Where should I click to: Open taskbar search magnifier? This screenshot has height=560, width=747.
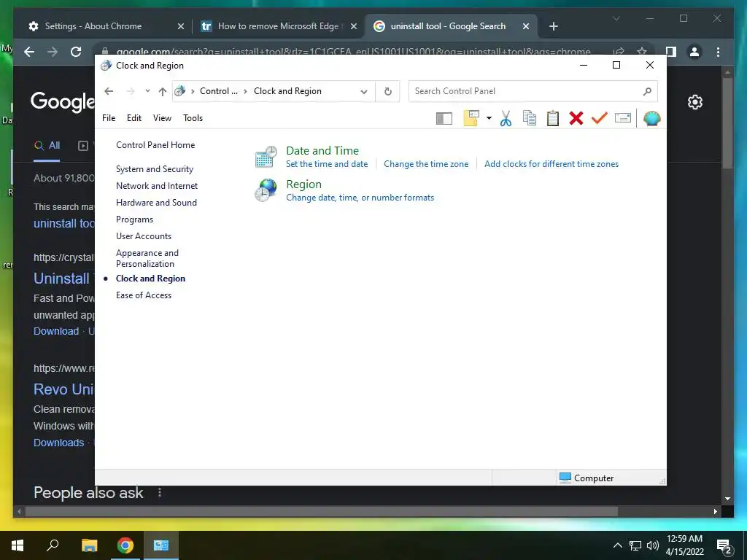[x=53, y=545]
